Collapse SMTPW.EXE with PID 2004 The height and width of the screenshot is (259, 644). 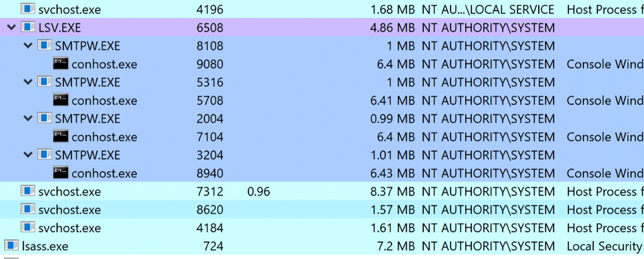(28, 118)
